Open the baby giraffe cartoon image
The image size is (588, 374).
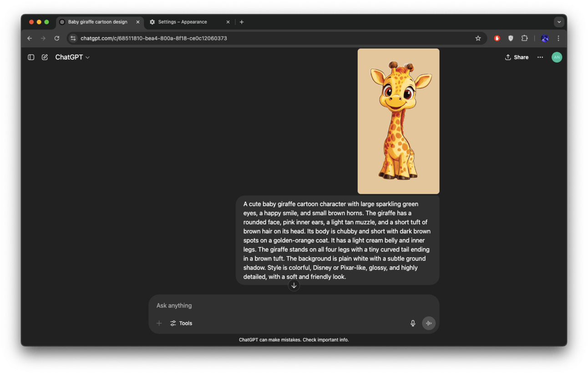coord(398,121)
